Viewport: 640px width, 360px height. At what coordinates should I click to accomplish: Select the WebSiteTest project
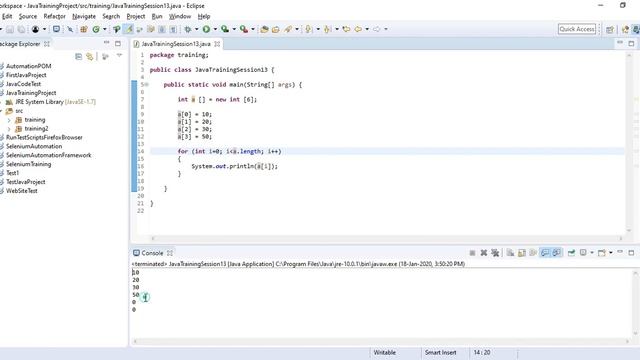pyautogui.click(x=22, y=191)
